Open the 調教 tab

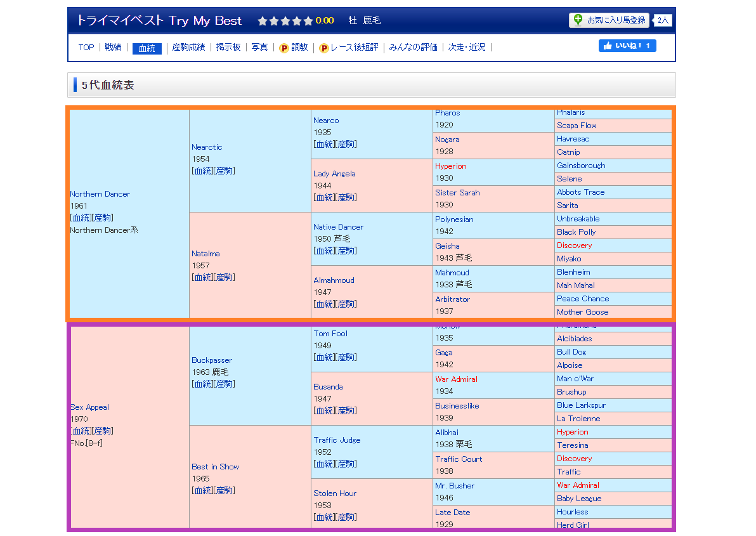pos(299,47)
